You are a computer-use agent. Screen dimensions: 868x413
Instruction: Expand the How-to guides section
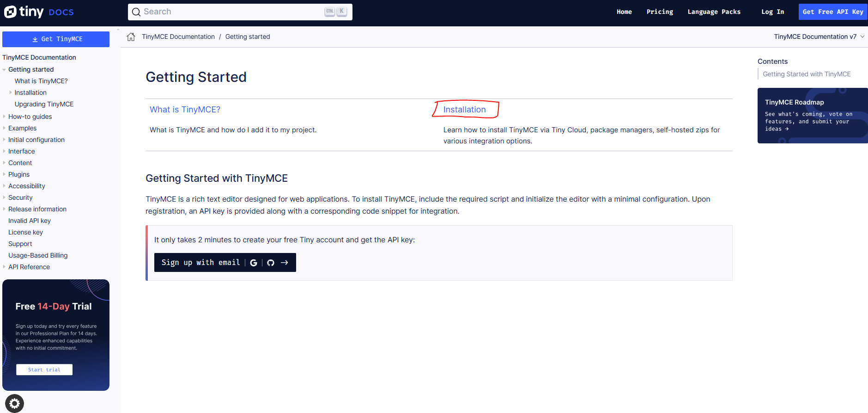pyautogui.click(x=4, y=117)
